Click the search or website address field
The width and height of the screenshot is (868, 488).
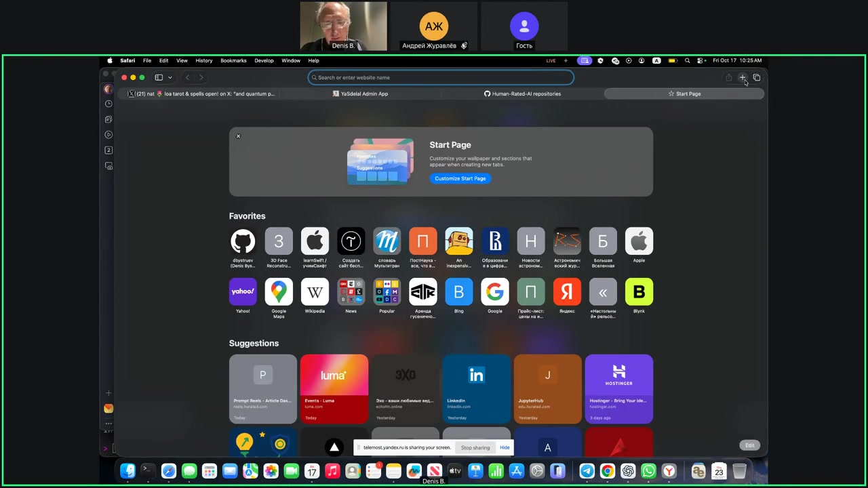click(x=441, y=77)
